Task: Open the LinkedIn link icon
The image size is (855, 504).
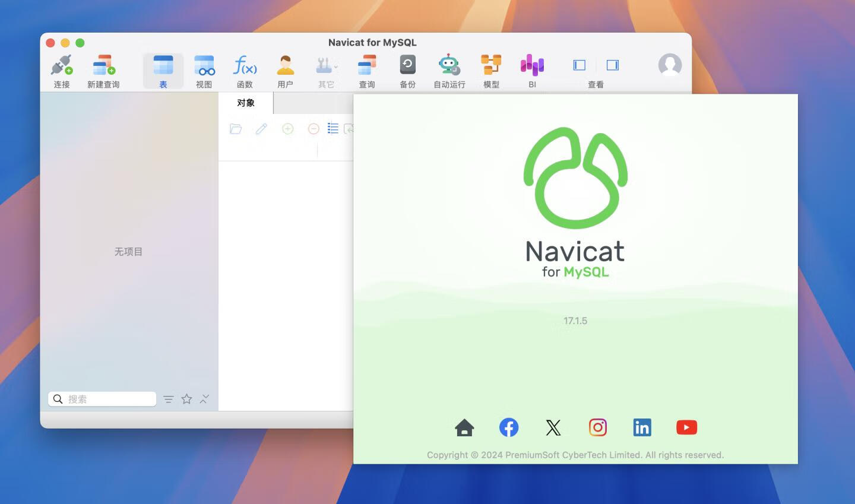Action: [642, 427]
